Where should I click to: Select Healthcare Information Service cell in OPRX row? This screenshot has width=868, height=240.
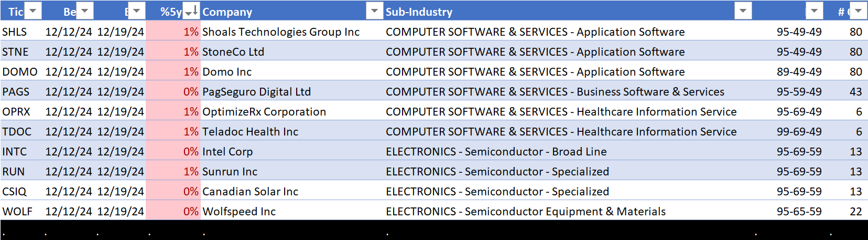click(x=561, y=111)
